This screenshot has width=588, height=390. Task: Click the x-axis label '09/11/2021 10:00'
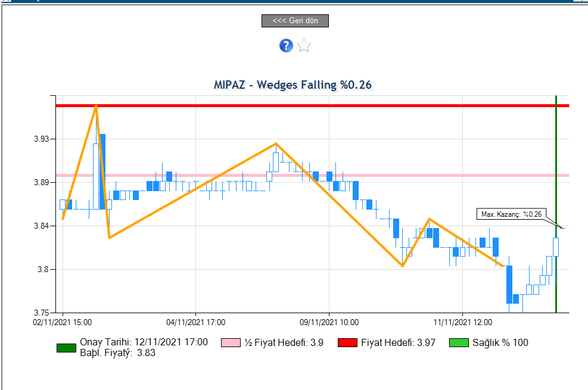click(329, 322)
